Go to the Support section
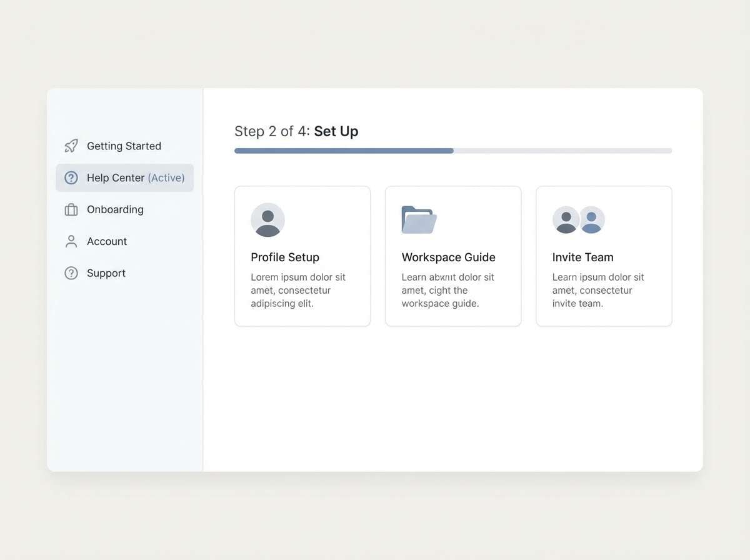The image size is (750, 560). (106, 273)
